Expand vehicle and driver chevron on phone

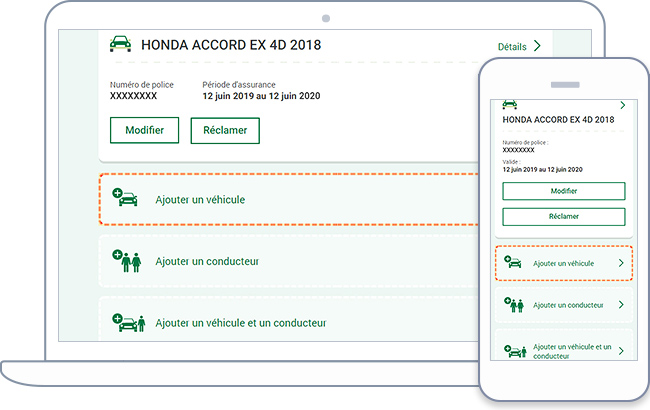[x=621, y=351]
